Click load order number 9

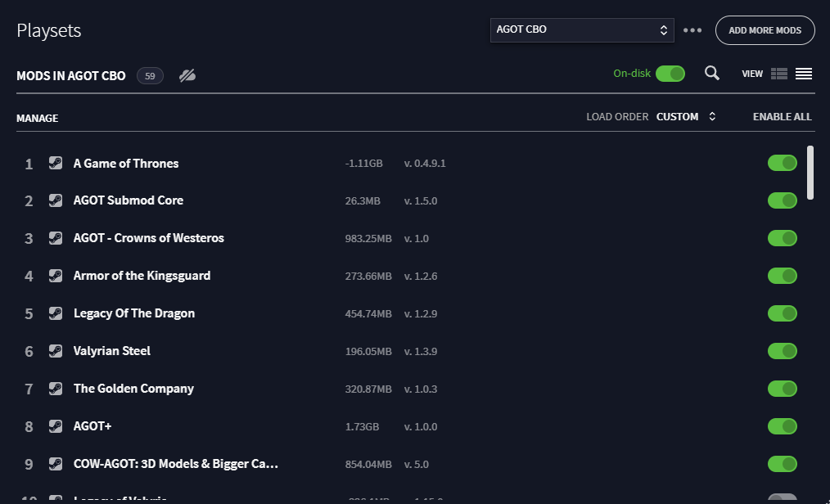29,465
